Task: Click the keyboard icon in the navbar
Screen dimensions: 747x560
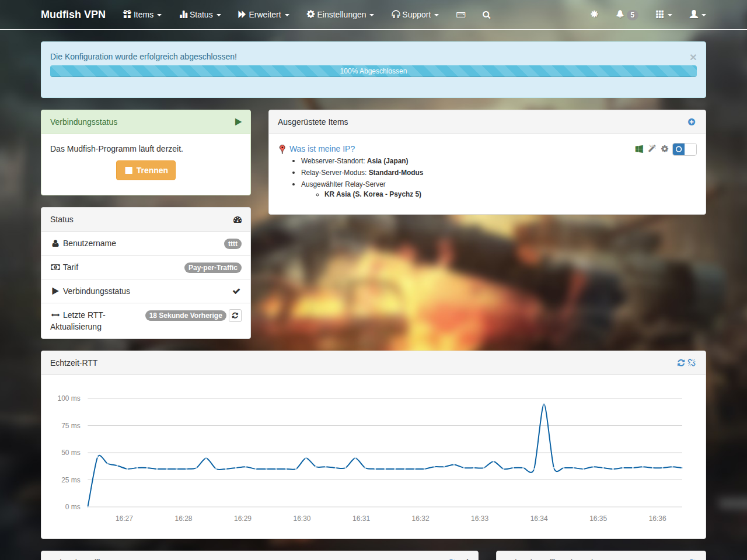Action: pos(461,15)
